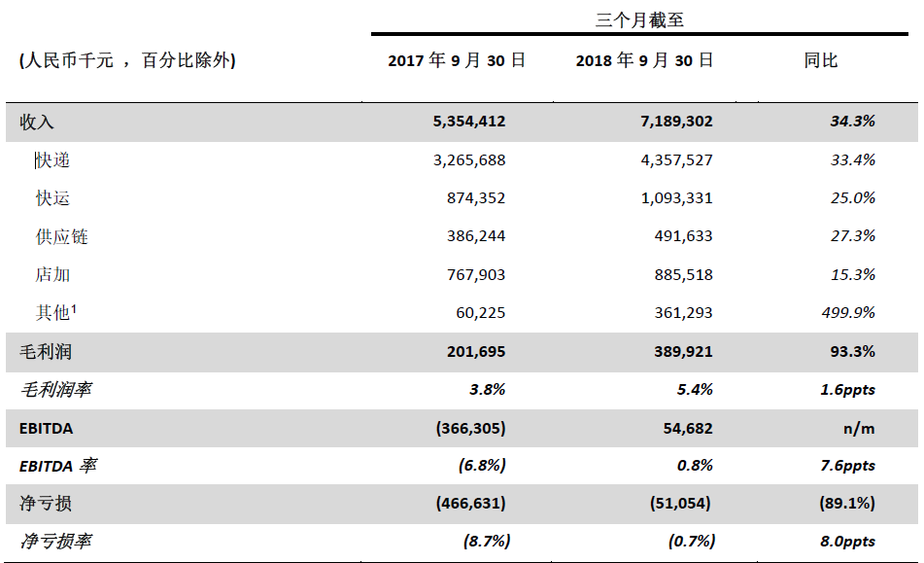Click the 收入 row label
924x563 pixels.
tap(37, 123)
